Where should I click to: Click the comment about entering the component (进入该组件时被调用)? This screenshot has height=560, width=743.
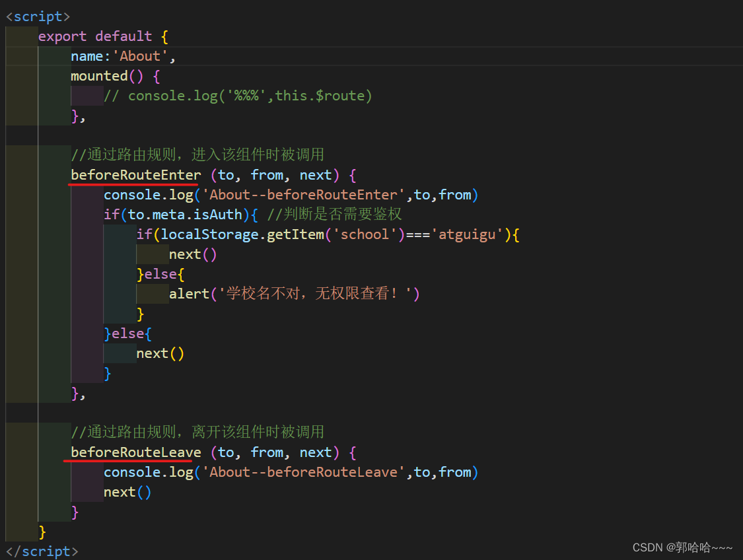(197, 155)
